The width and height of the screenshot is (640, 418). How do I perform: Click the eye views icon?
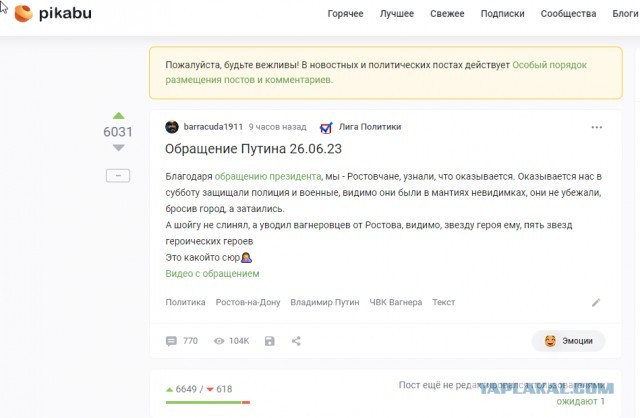(x=219, y=341)
